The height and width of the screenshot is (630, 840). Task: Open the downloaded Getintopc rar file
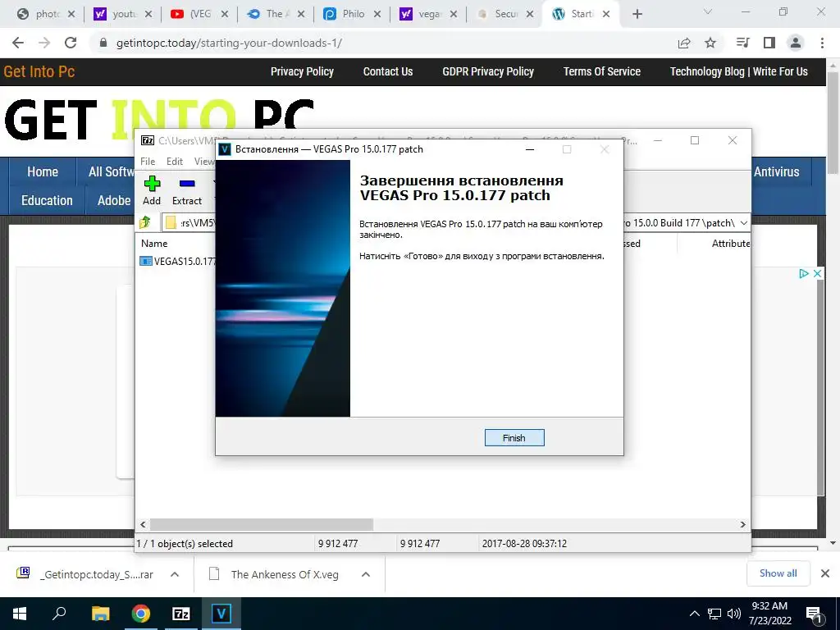[x=85, y=574]
